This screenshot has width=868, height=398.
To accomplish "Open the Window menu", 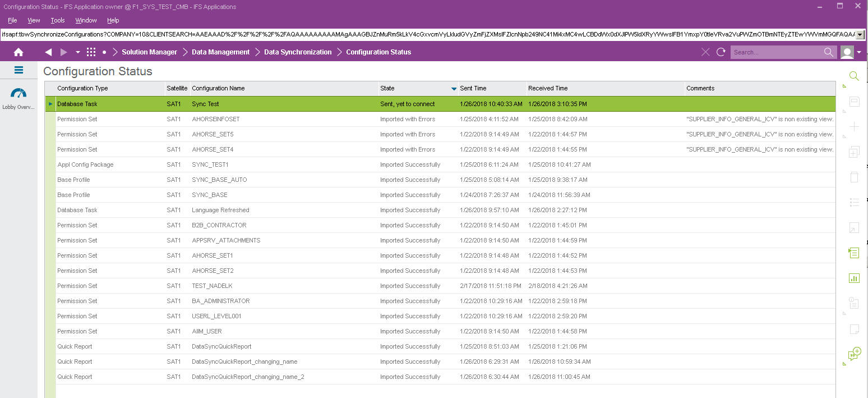I will pos(86,20).
